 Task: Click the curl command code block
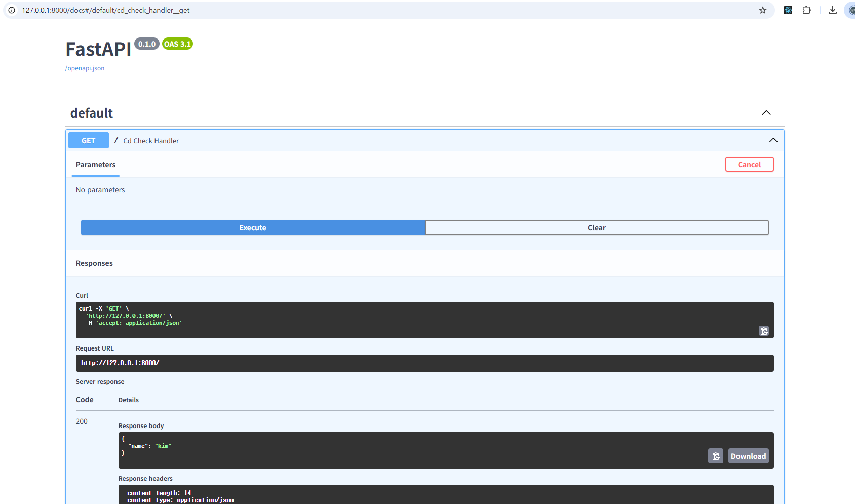425,320
